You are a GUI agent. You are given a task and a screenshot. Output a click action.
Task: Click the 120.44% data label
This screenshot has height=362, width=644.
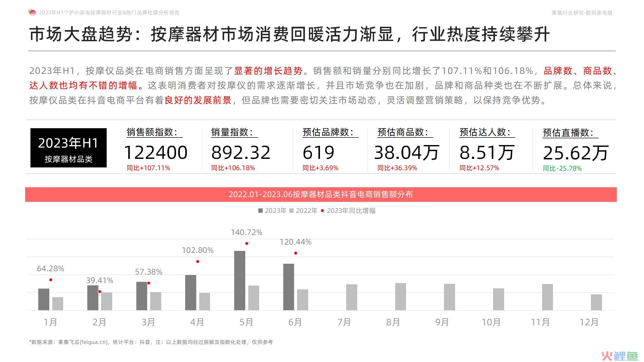pos(296,242)
